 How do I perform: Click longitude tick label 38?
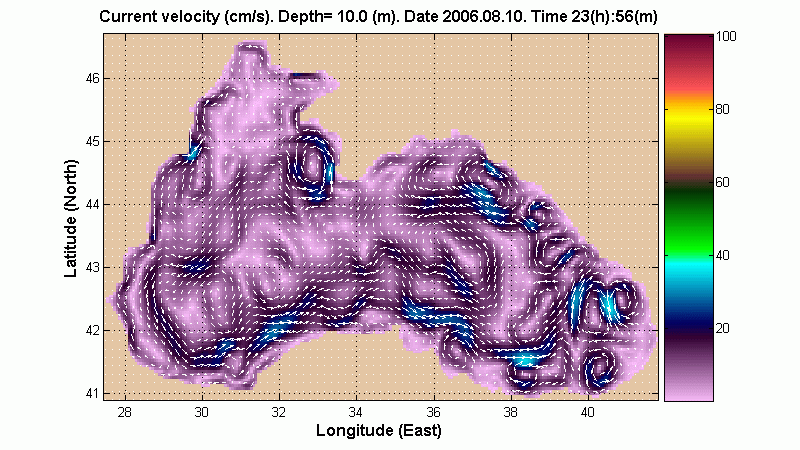coord(511,412)
